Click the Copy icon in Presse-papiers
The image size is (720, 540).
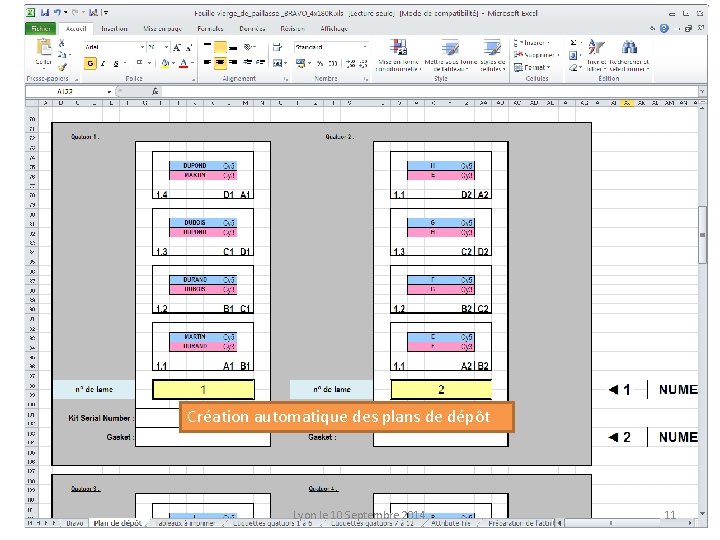(x=62, y=55)
